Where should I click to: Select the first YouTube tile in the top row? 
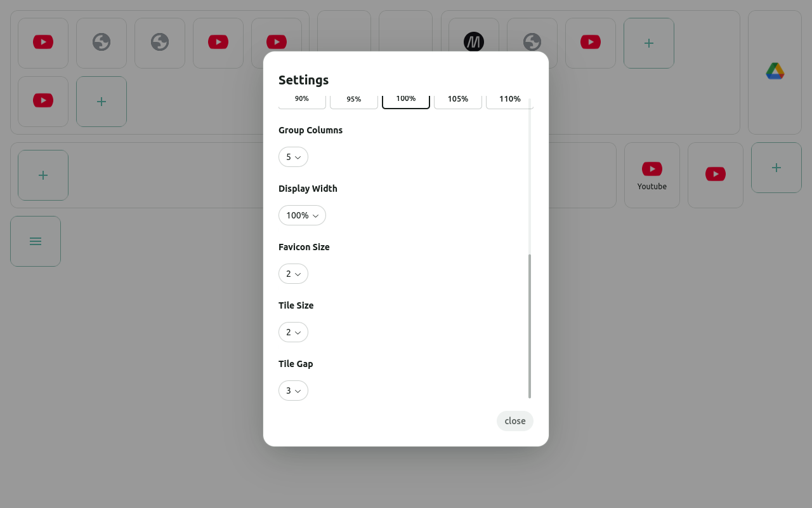coord(43,43)
